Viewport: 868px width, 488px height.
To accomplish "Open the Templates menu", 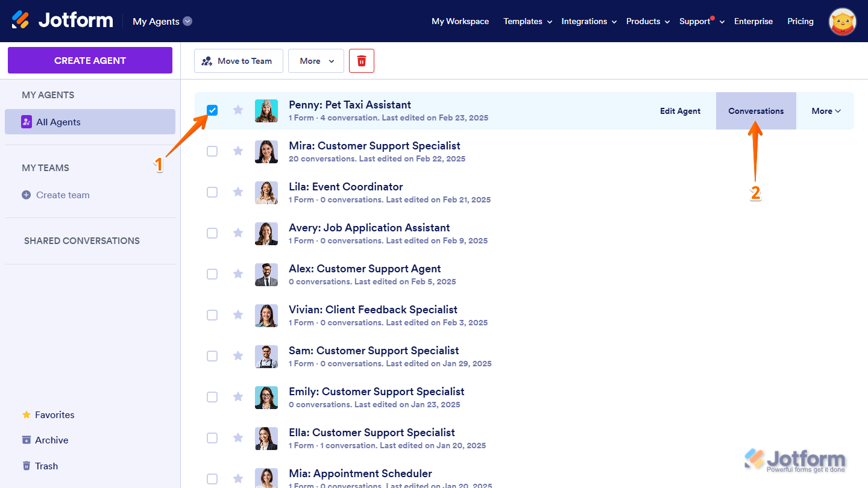I will coord(527,21).
